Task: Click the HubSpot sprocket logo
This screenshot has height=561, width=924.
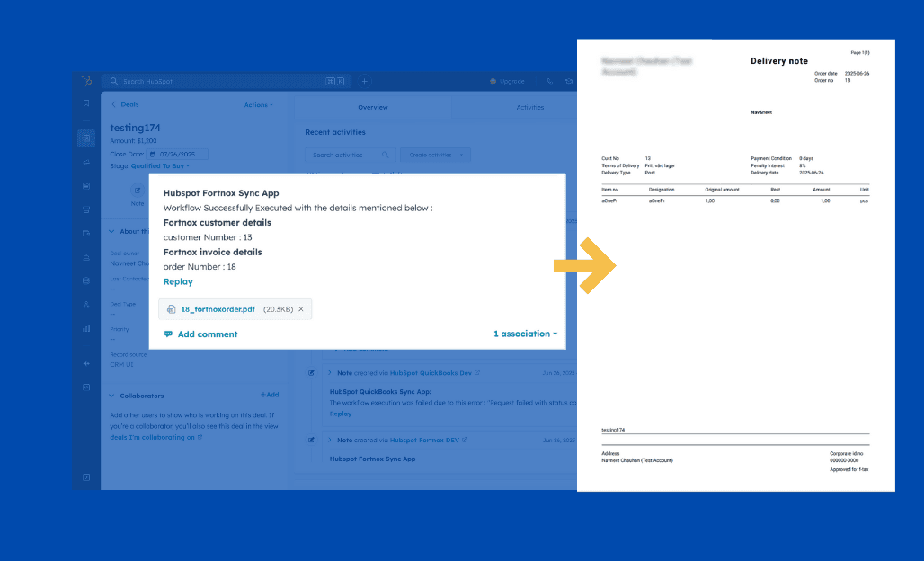Action: [86, 81]
